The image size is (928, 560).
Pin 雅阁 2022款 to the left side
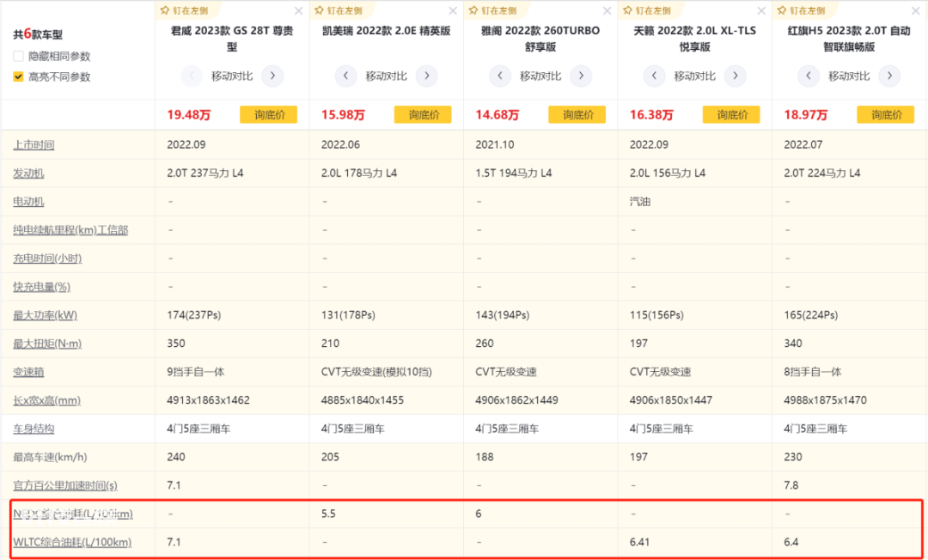point(492,10)
